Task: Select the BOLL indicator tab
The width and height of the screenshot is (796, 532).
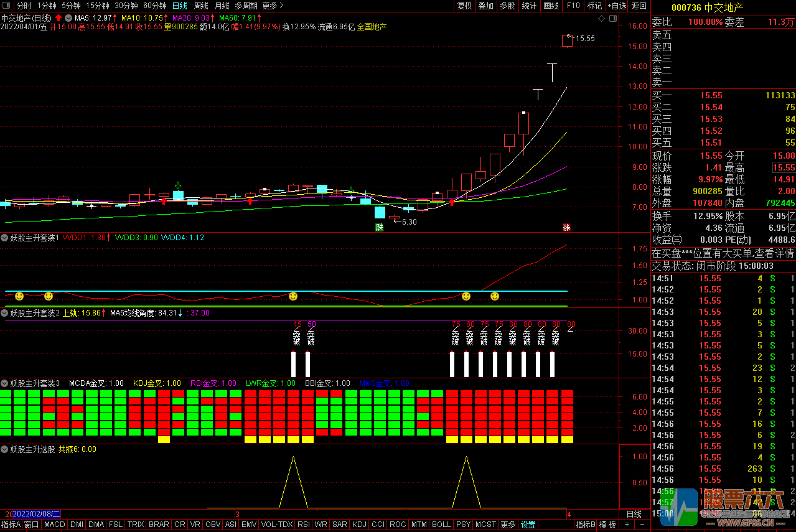Action: pyautogui.click(x=441, y=525)
